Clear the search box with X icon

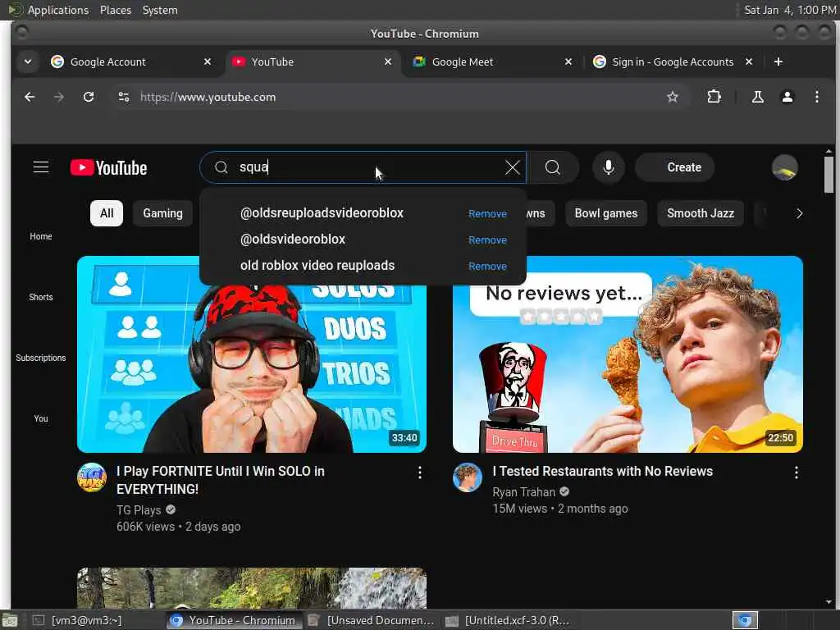click(512, 167)
